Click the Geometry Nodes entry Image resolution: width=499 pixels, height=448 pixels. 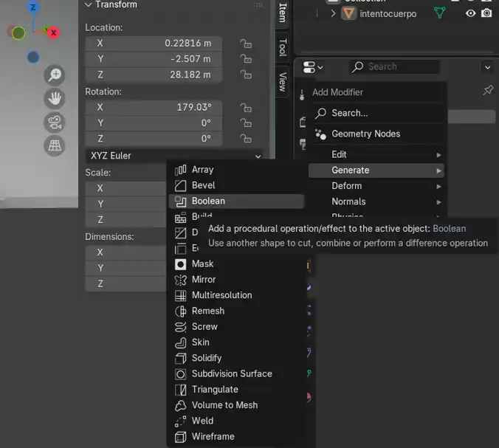376,134
